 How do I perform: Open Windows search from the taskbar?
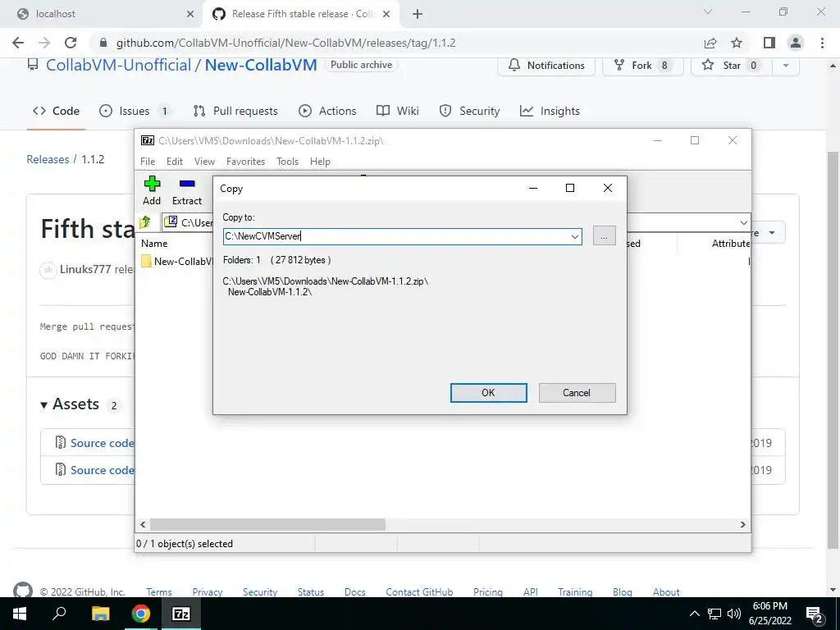pyautogui.click(x=59, y=614)
